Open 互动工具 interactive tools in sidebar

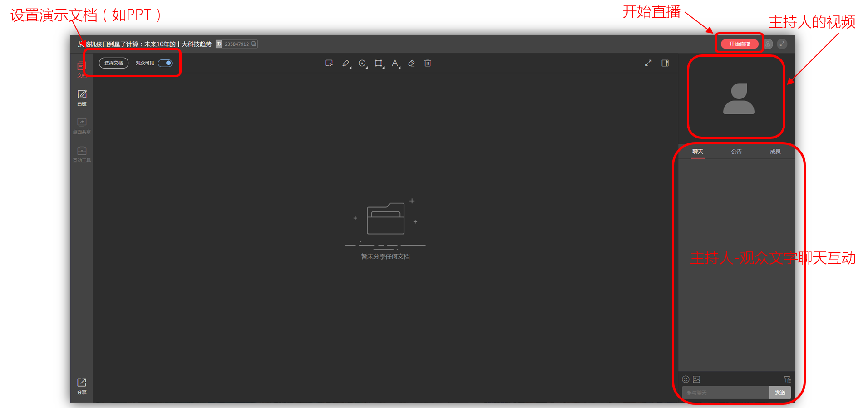coord(82,154)
